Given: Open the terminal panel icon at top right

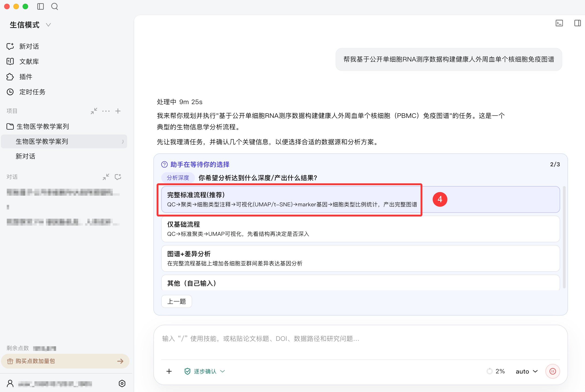Looking at the screenshot, I should (559, 23).
